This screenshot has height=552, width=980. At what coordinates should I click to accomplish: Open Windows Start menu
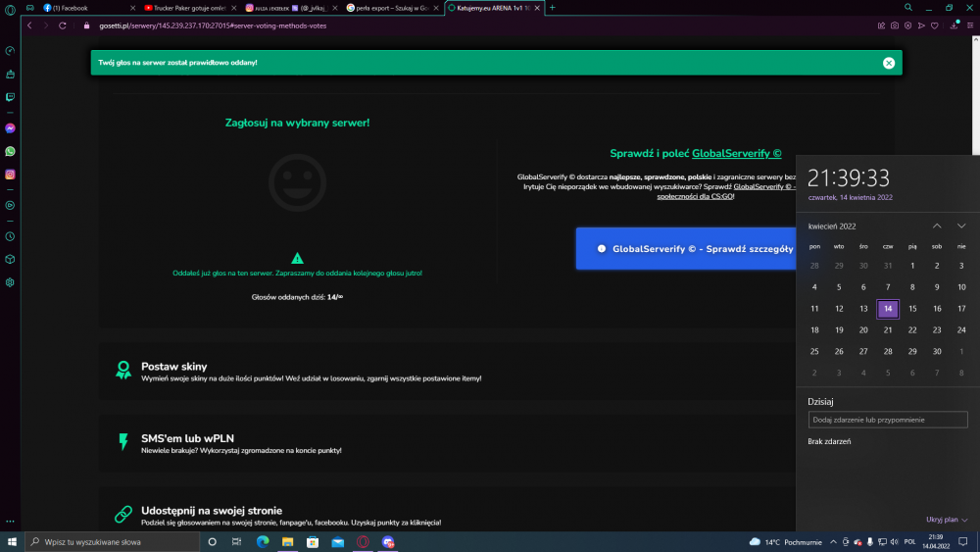[12, 542]
